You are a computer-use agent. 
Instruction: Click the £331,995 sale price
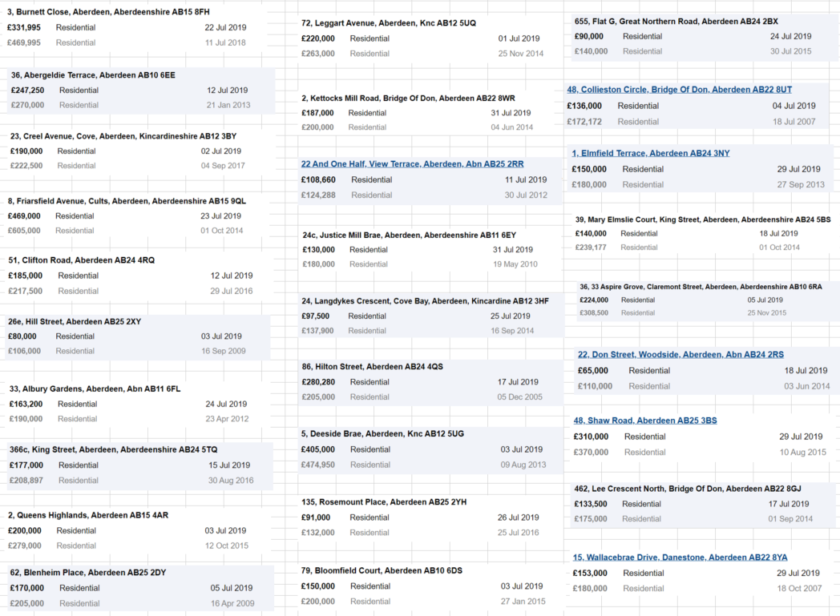point(24,27)
